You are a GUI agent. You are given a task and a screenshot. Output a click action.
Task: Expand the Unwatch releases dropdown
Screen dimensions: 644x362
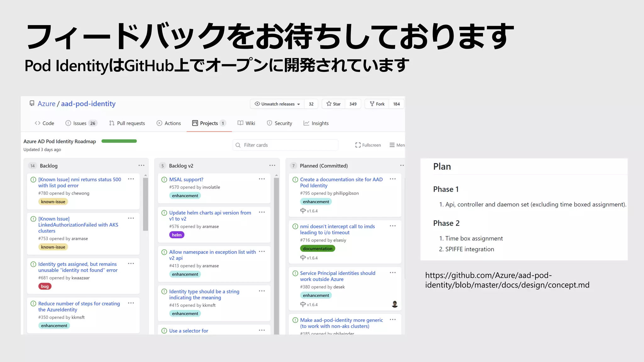click(277, 104)
